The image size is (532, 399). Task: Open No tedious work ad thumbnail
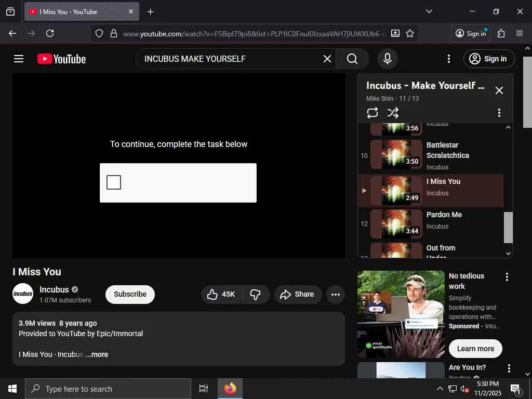tap(401, 314)
